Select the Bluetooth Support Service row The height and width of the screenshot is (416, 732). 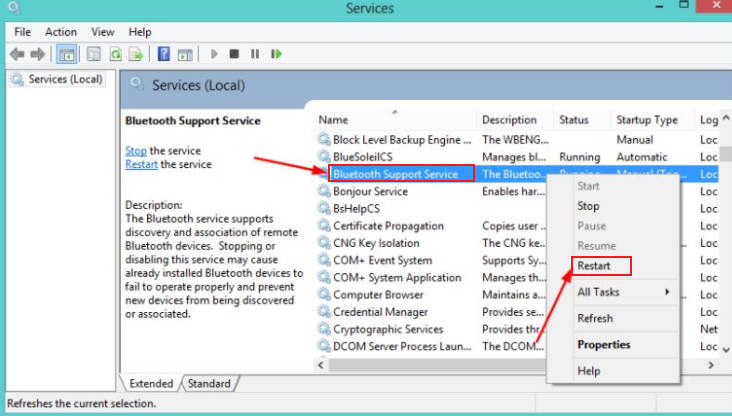coord(516,174)
